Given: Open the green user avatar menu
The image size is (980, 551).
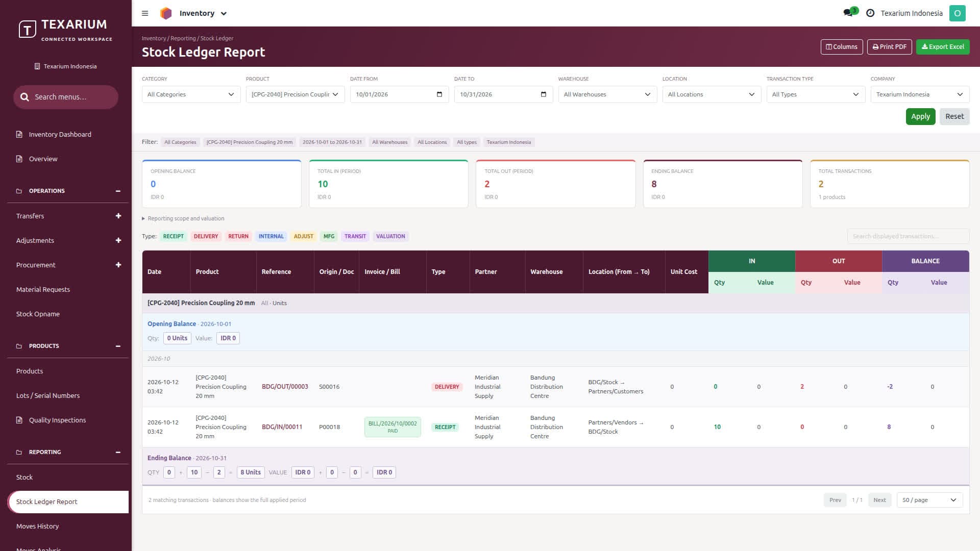Looking at the screenshot, I should [957, 13].
